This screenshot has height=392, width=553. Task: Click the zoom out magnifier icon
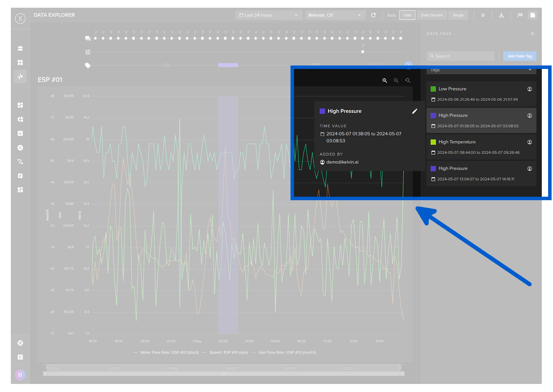coord(396,80)
